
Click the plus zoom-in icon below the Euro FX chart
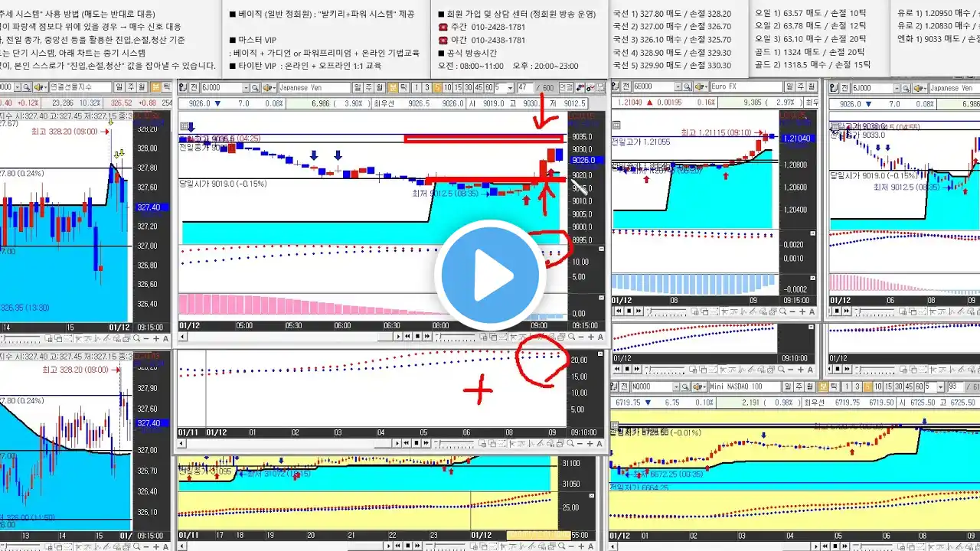[802, 311]
